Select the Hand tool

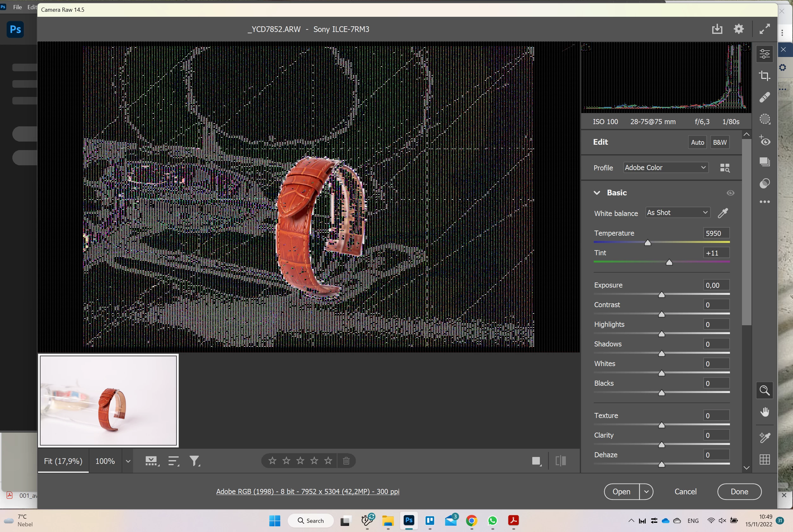pos(764,412)
